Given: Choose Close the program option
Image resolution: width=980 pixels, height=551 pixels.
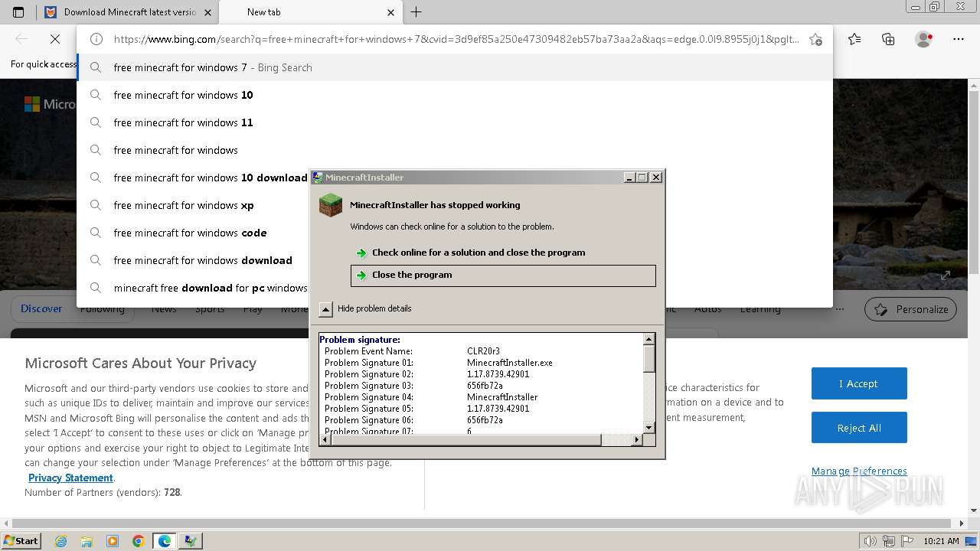Looking at the screenshot, I should [503, 275].
